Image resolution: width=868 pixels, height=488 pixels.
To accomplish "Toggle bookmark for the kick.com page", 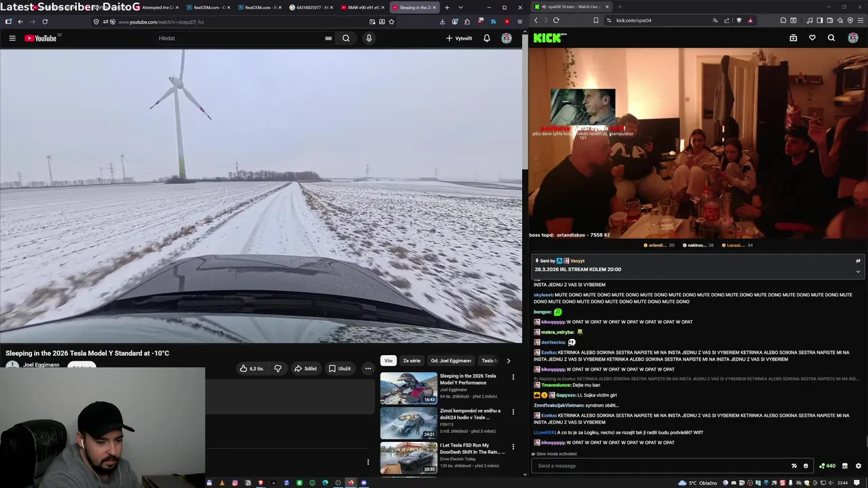I will tap(596, 20).
